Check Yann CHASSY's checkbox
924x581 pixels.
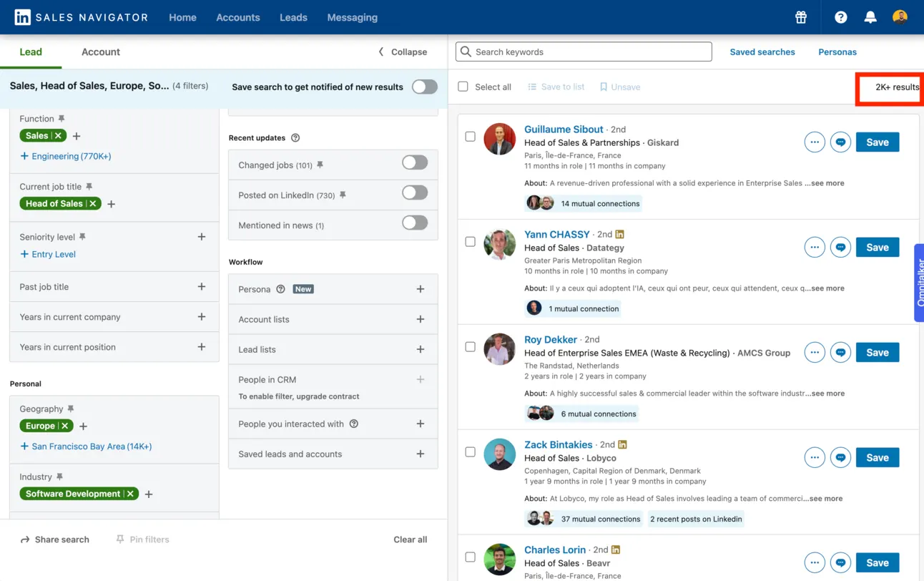(470, 241)
